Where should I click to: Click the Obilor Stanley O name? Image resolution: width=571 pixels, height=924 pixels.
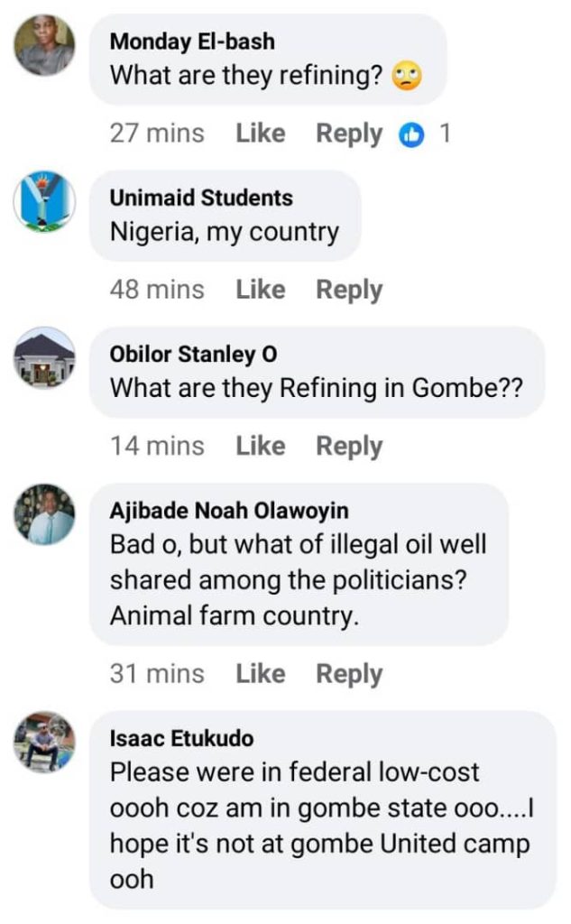192,355
